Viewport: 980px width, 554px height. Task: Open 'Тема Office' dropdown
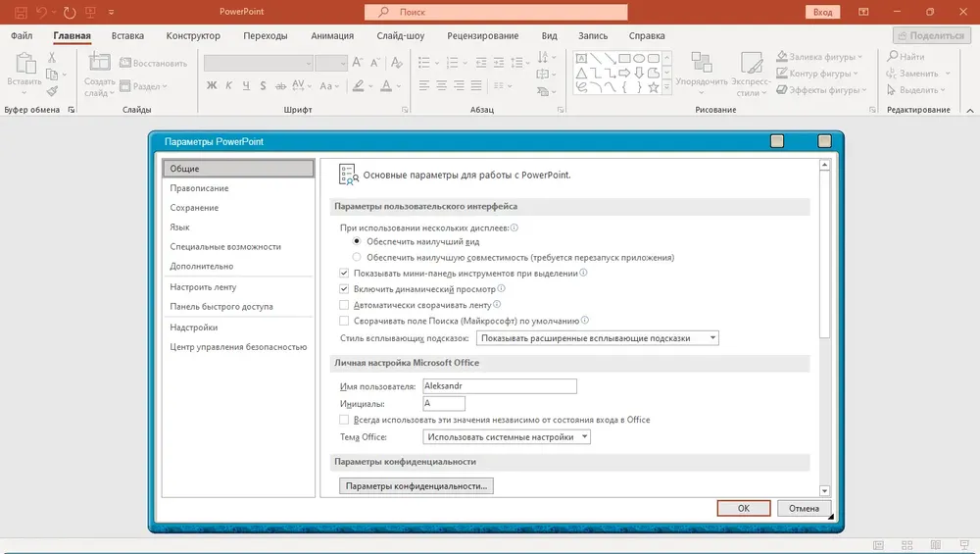click(x=507, y=437)
